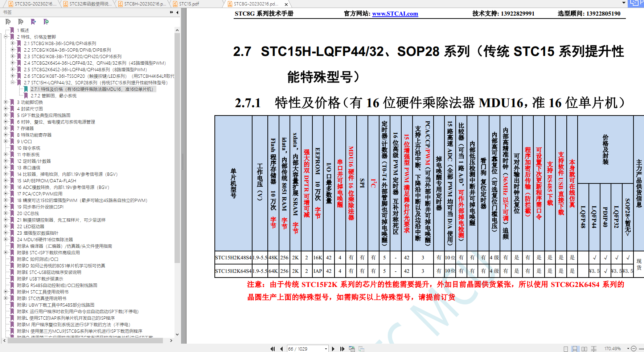Open the tab list dropdown arrow at top right
The image size is (644, 352).
[624, 3]
